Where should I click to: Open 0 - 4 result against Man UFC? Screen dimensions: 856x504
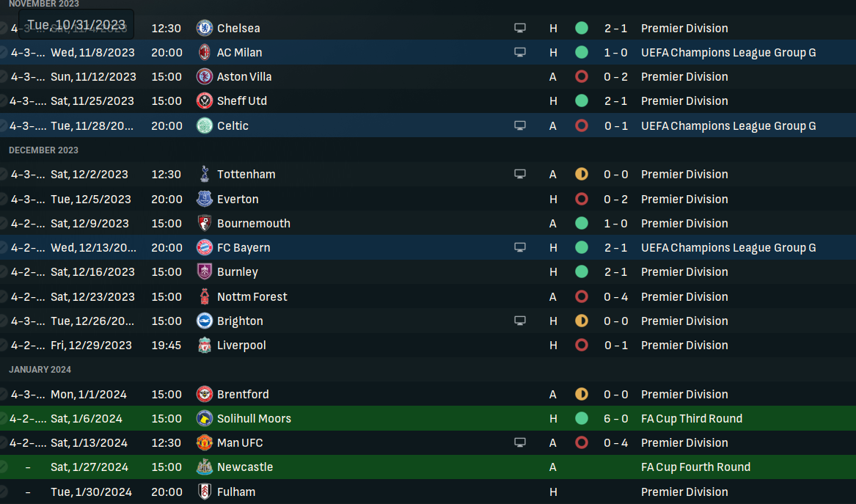pyautogui.click(x=616, y=443)
